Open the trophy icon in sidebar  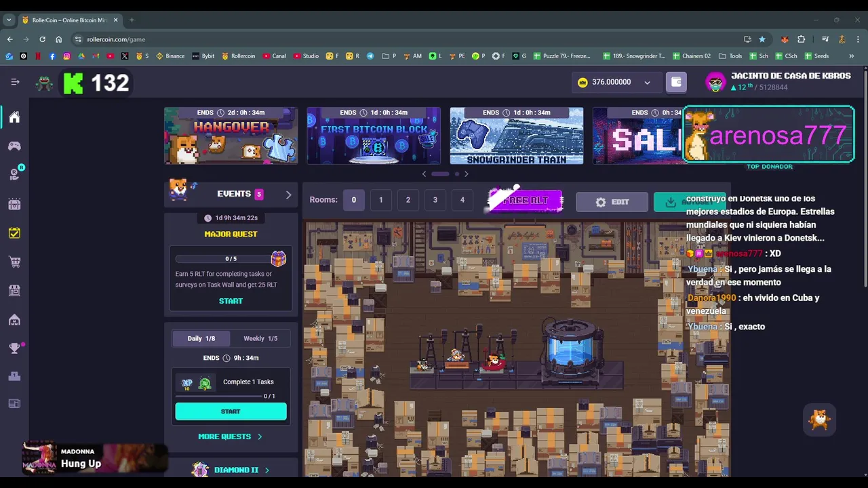[14, 348]
